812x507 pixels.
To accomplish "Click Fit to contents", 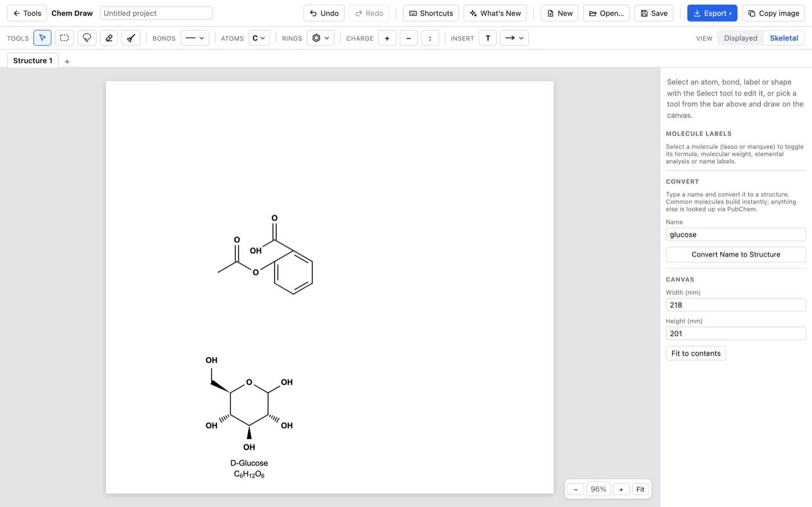I will point(696,353).
